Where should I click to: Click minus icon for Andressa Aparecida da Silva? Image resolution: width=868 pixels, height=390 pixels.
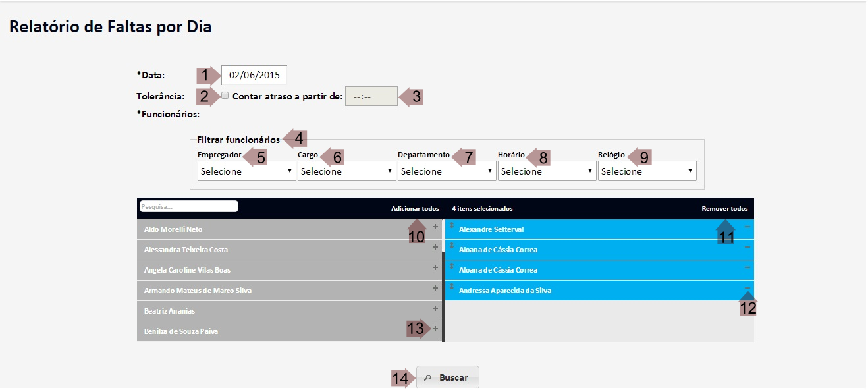coord(747,288)
